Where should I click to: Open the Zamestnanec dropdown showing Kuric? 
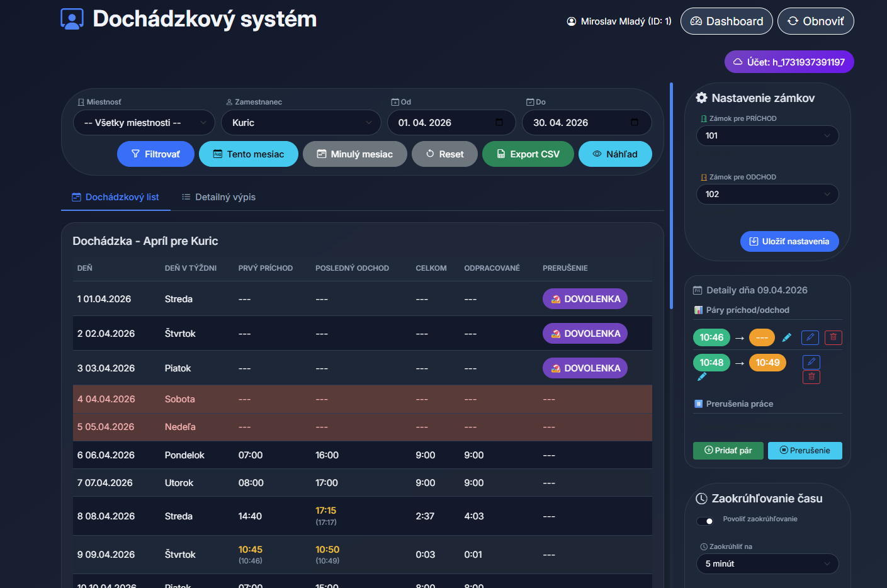coord(301,123)
